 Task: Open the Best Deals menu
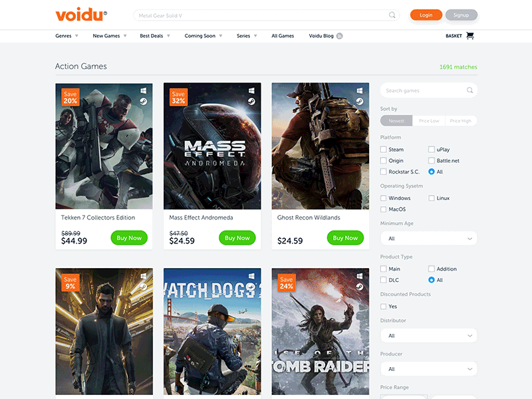click(155, 36)
